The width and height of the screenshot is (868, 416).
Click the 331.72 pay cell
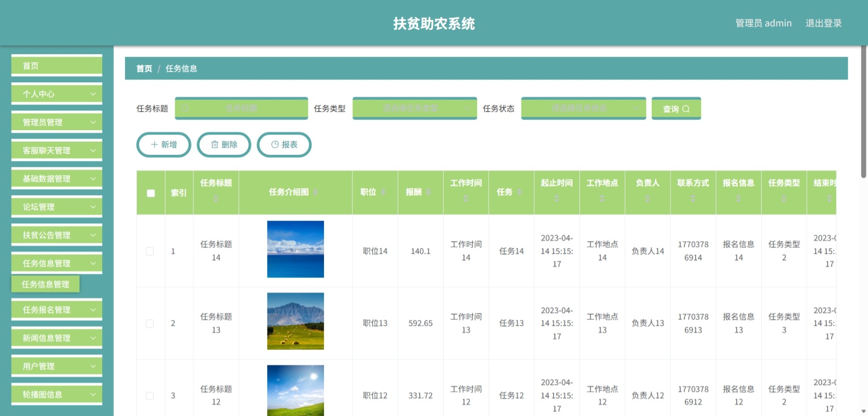(x=420, y=396)
